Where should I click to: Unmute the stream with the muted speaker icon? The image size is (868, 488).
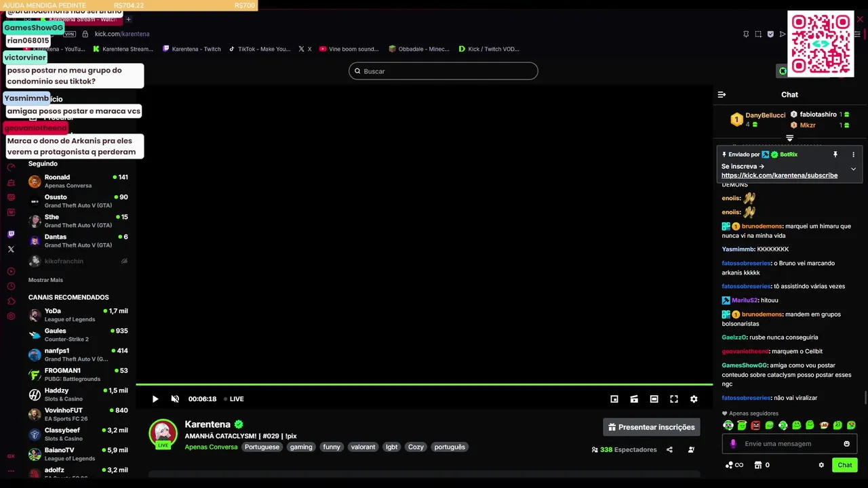(175, 399)
